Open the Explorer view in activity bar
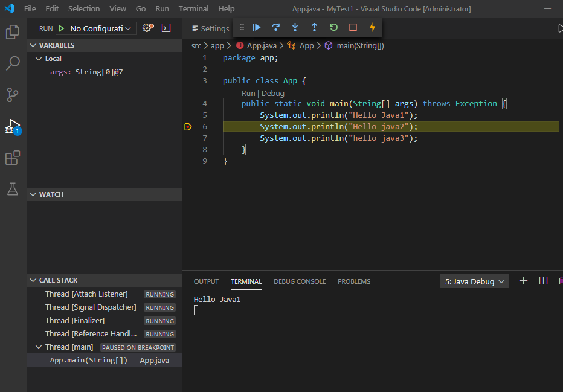 point(13,32)
